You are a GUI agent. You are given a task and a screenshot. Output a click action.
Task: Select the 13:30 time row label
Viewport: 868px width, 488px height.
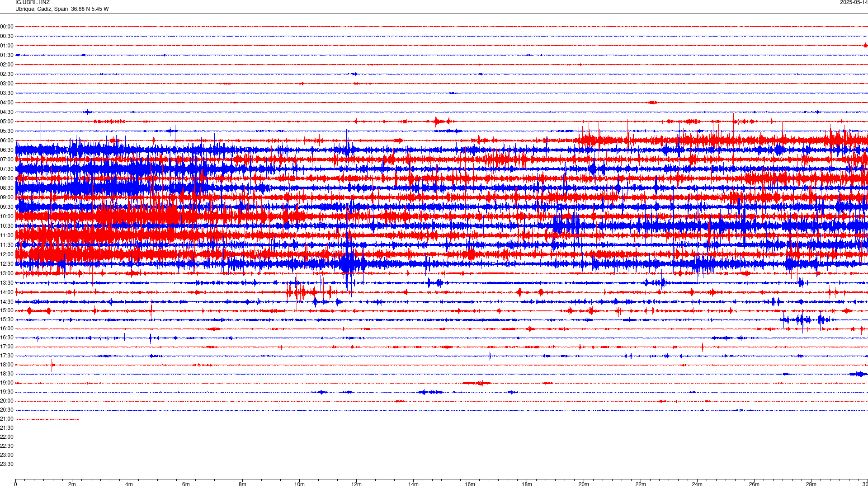click(x=7, y=283)
